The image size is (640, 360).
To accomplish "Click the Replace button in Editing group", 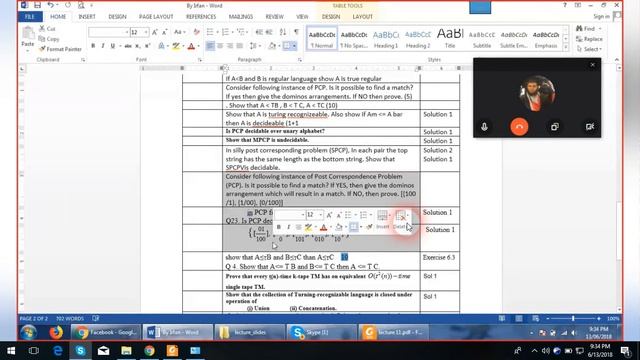I will 589,39.
